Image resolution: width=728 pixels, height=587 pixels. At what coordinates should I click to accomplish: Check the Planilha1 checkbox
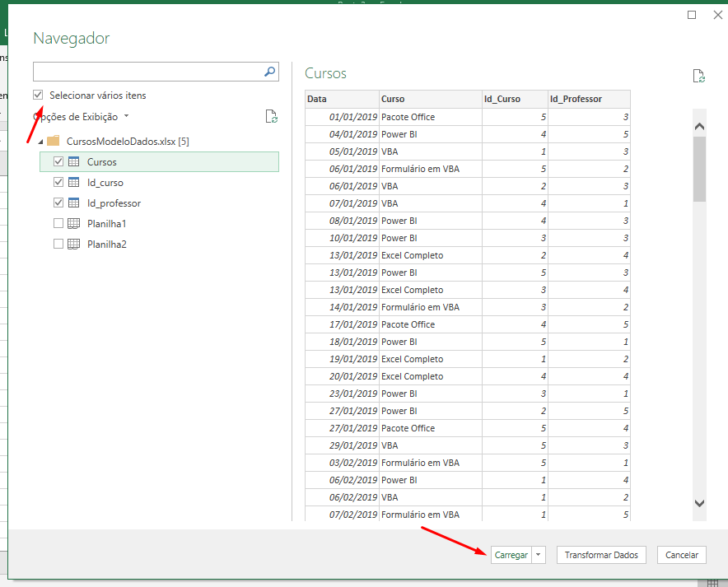pyautogui.click(x=58, y=224)
